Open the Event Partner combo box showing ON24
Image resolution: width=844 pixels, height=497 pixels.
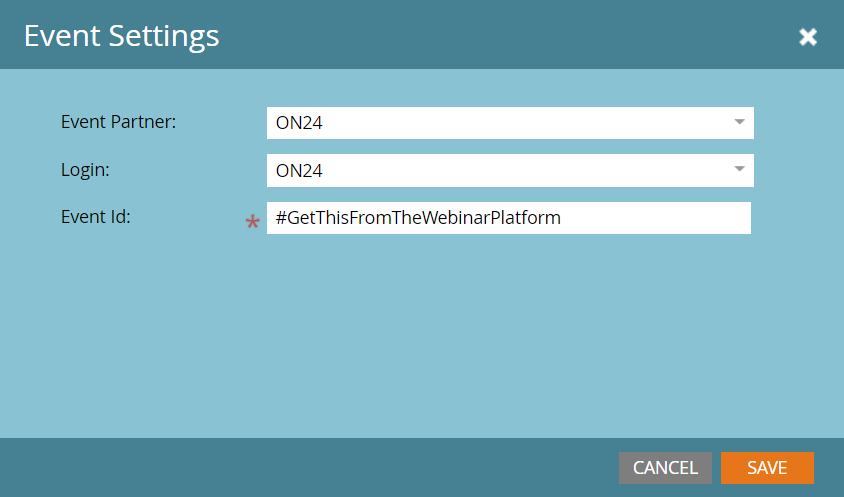500,123
